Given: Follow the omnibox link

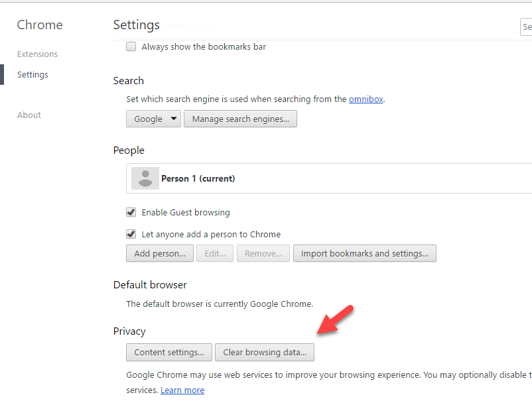Looking at the screenshot, I should [x=366, y=99].
